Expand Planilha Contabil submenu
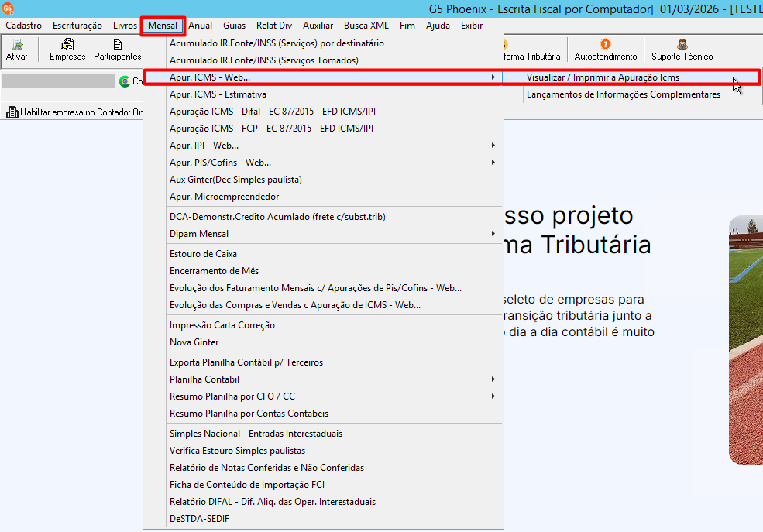763x532 pixels. click(x=323, y=379)
